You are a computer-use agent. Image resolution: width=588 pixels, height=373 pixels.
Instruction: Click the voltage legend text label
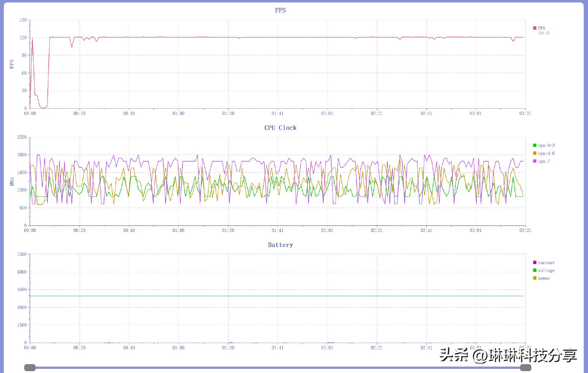coord(546,270)
